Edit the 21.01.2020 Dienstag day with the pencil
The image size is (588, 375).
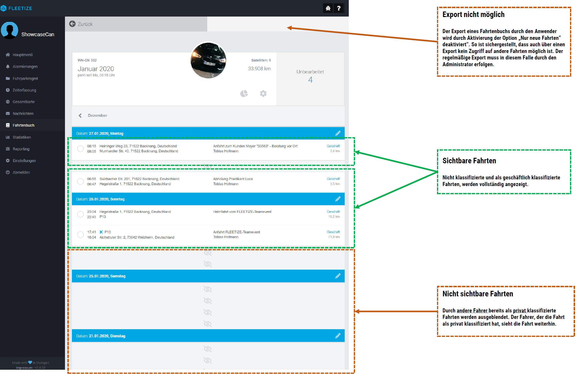coord(338,336)
